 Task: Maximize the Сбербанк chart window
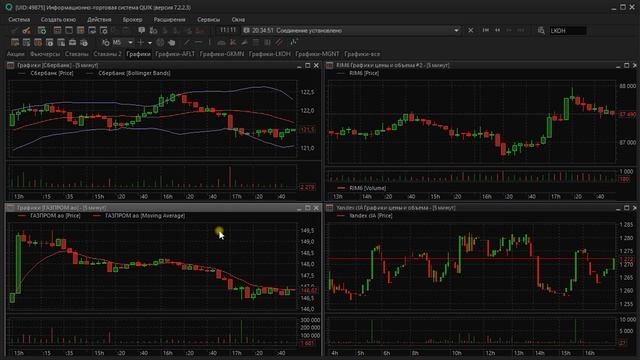[308, 65]
